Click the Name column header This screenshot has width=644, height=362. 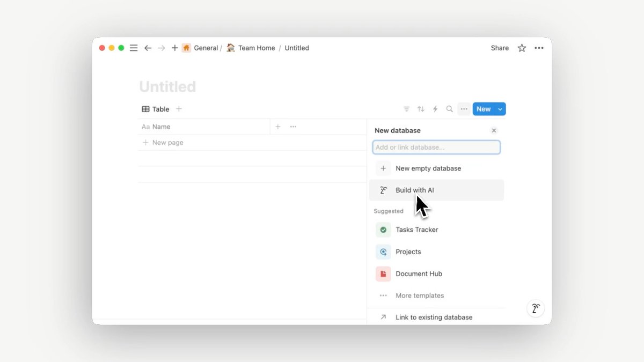(x=204, y=127)
